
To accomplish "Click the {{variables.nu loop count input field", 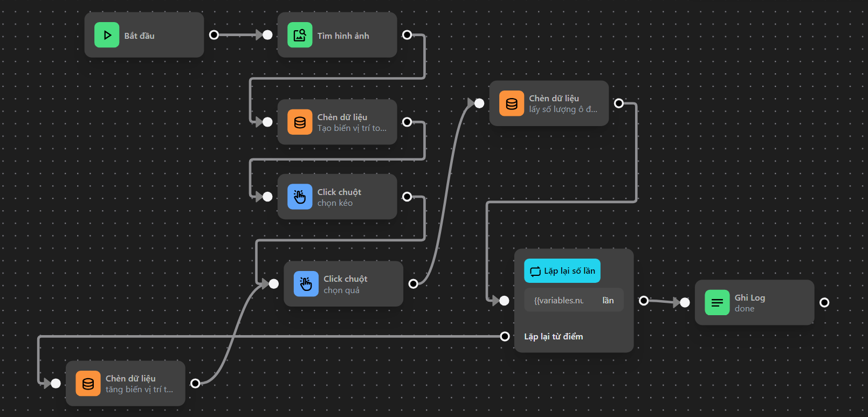I will 559,301.
